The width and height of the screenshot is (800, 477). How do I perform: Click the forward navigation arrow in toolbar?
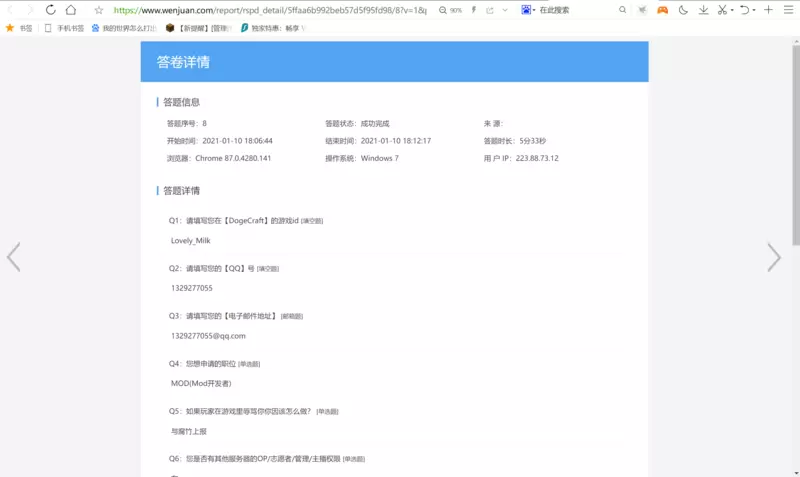30,10
